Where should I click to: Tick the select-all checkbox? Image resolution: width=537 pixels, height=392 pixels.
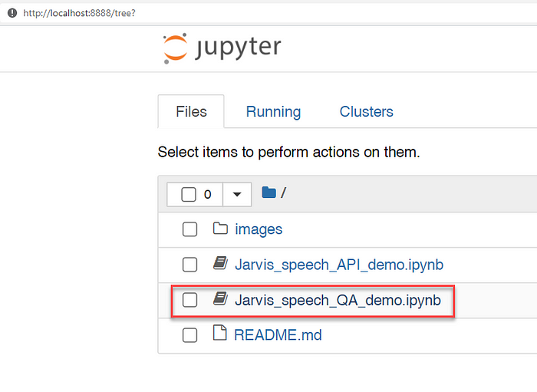[189, 194]
